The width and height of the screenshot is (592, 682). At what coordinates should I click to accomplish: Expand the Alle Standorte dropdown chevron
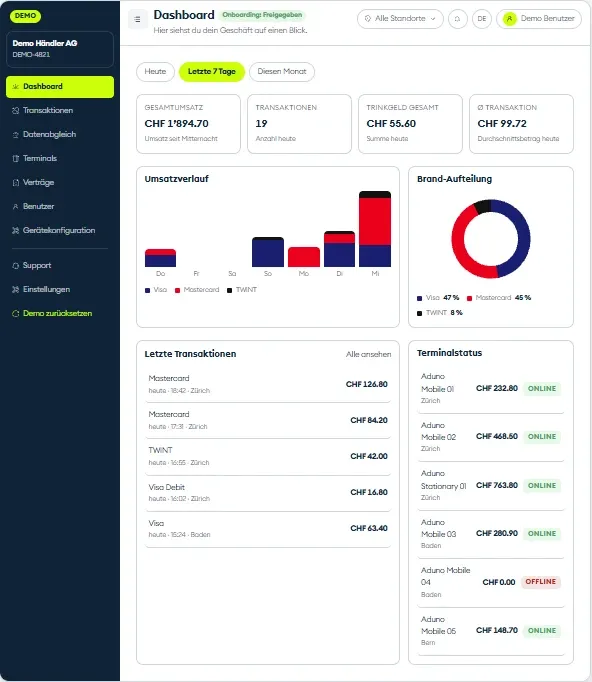(x=433, y=19)
